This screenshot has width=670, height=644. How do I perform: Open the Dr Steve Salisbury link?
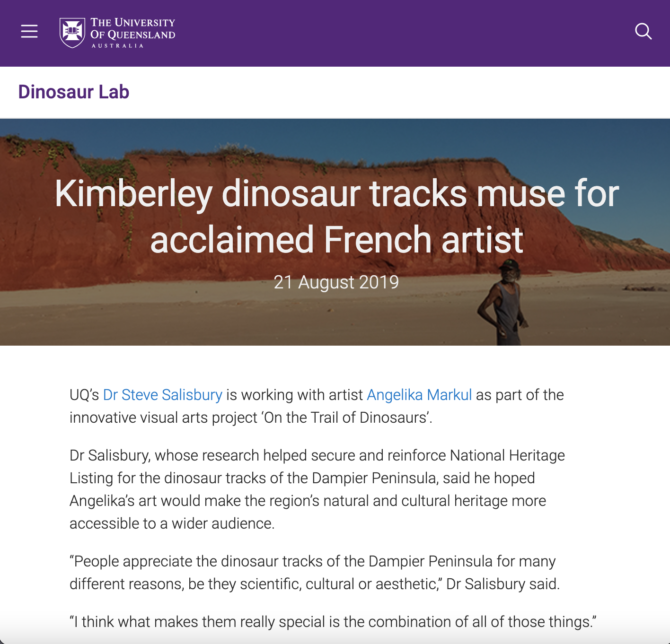[x=162, y=395]
